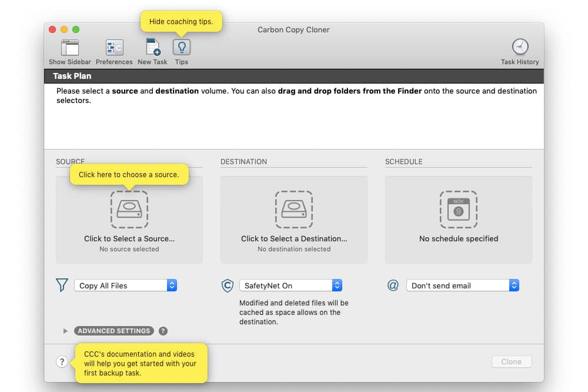Click the Task Plan header bar
The width and height of the screenshot is (588, 392).
tap(294, 77)
